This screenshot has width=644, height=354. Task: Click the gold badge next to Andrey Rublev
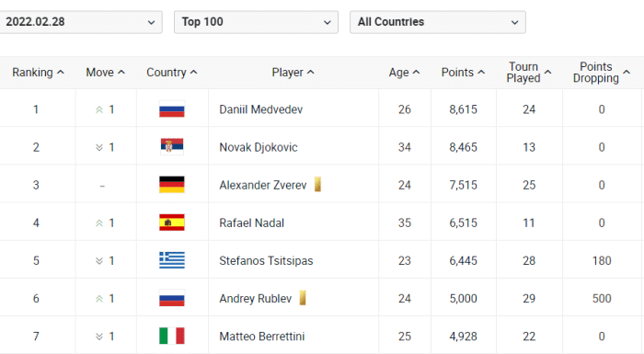[303, 298]
